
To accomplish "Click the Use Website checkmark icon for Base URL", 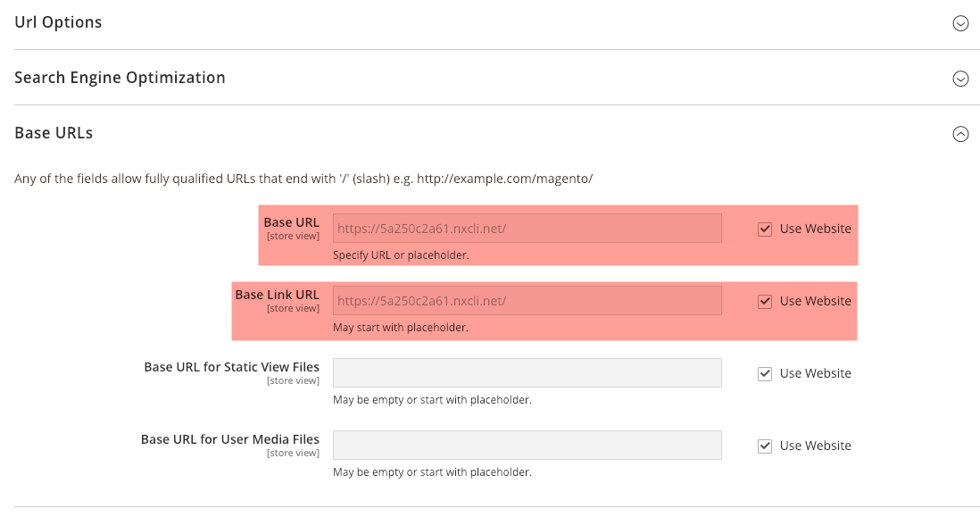I will 765,229.
